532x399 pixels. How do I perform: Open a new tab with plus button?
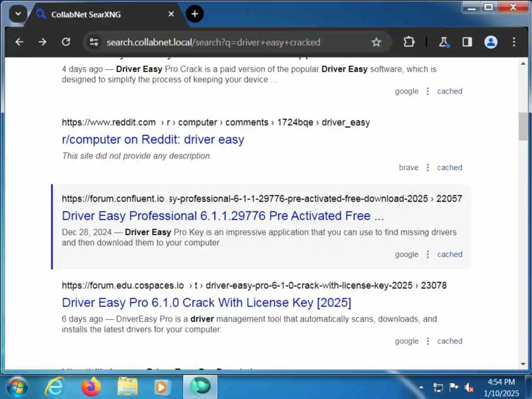195,14
